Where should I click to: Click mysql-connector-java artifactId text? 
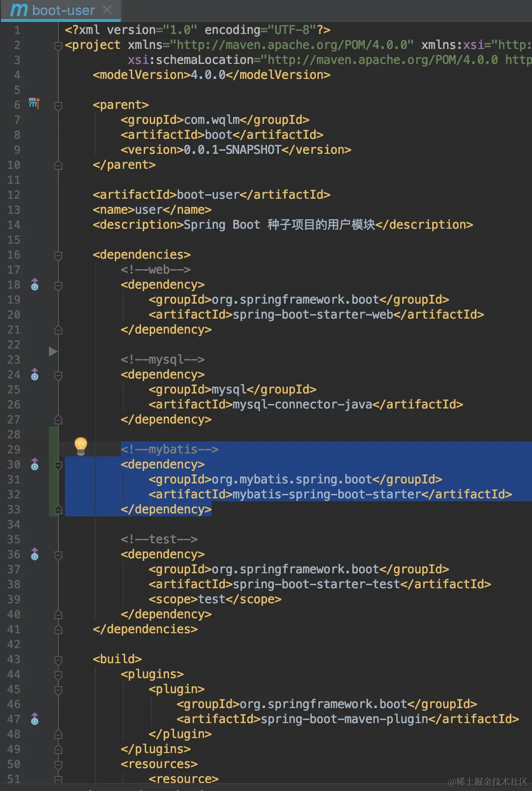pyautogui.click(x=302, y=404)
